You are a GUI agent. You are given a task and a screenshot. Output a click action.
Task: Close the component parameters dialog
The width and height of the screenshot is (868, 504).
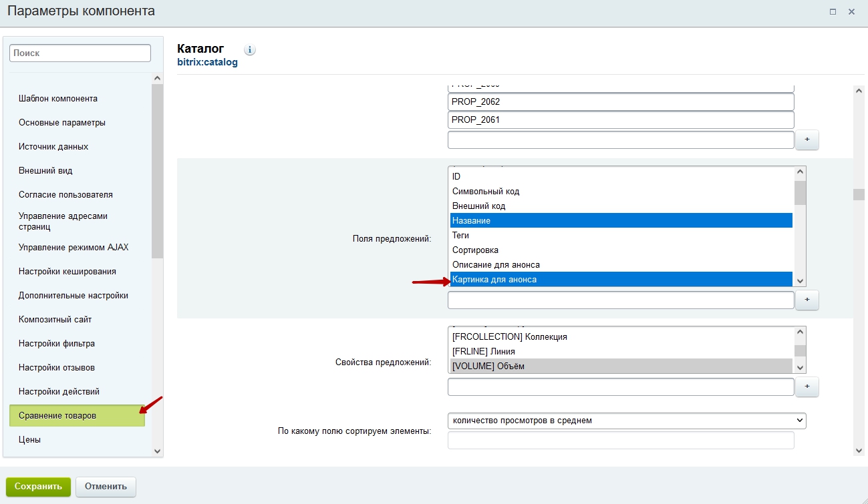[x=851, y=12]
